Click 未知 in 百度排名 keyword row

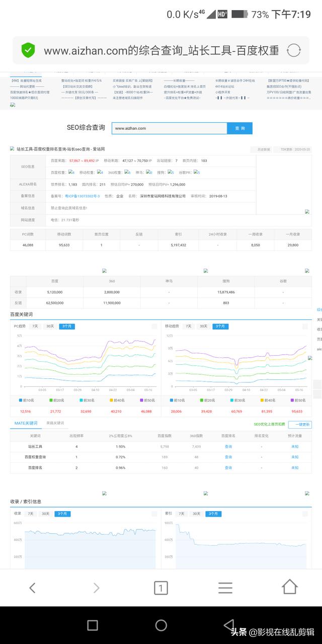point(295,467)
